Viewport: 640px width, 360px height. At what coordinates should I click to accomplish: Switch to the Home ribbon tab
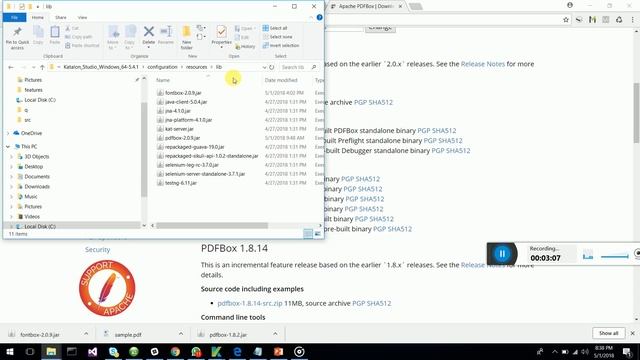pos(38,17)
